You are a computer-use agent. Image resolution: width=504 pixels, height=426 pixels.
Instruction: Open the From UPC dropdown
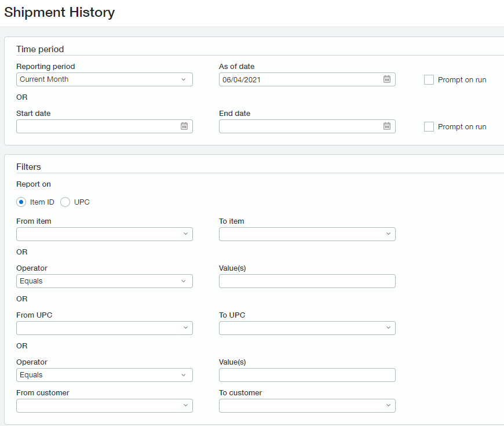[104, 328]
